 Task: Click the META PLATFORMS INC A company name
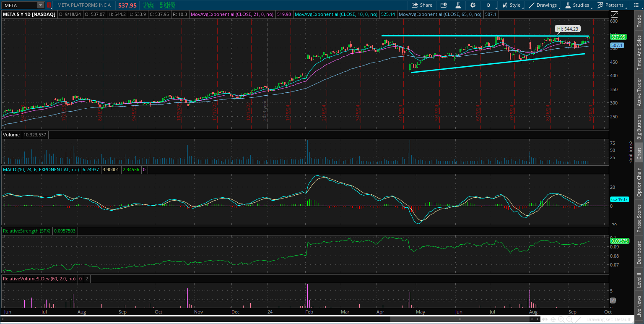tap(84, 5)
